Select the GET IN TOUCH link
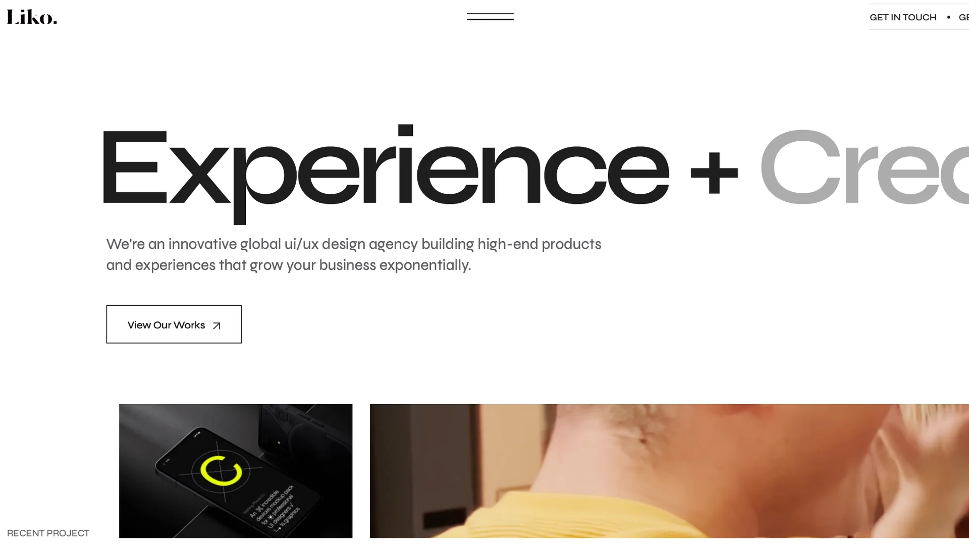The width and height of the screenshot is (969, 560). (903, 17)
